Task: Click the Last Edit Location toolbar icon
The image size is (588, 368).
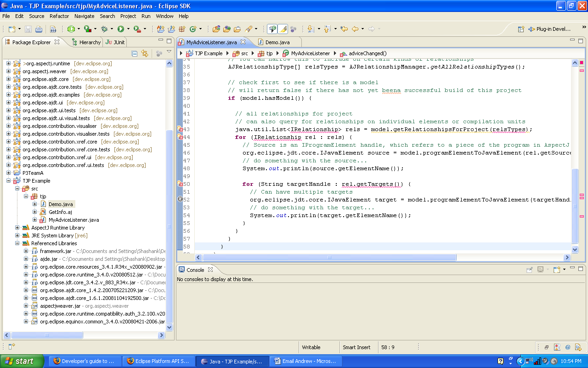Action: 344,29
